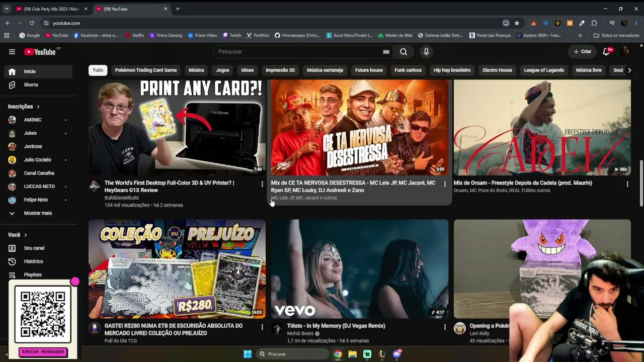This screenshot has height=362, width=644.
Task: Open Chrome media controls icon
Action: (612, 23)
